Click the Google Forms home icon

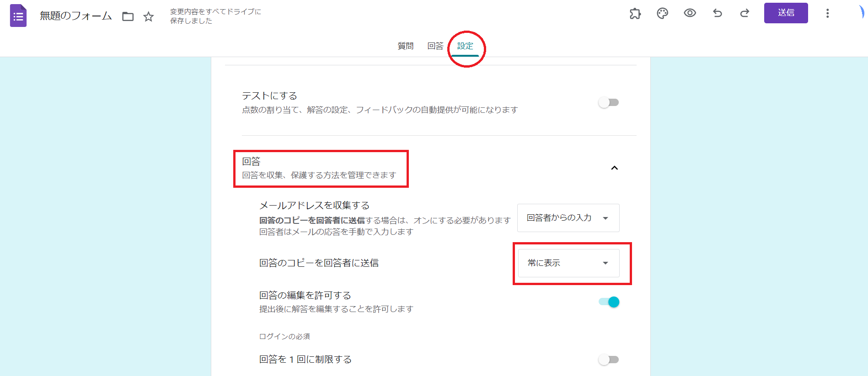18,16
